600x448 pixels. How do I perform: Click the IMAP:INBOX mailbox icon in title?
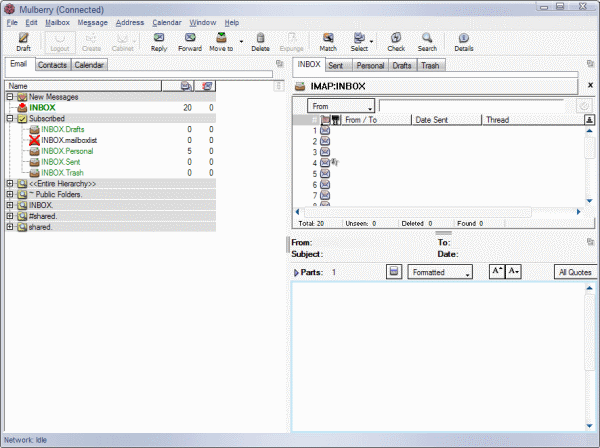[x=300, y=86]
